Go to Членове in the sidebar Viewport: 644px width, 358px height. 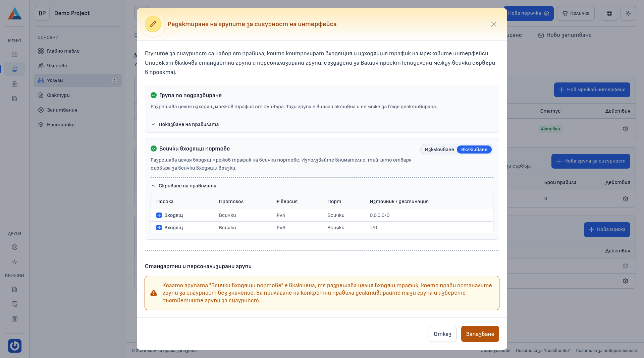click(x=57, y=66)
